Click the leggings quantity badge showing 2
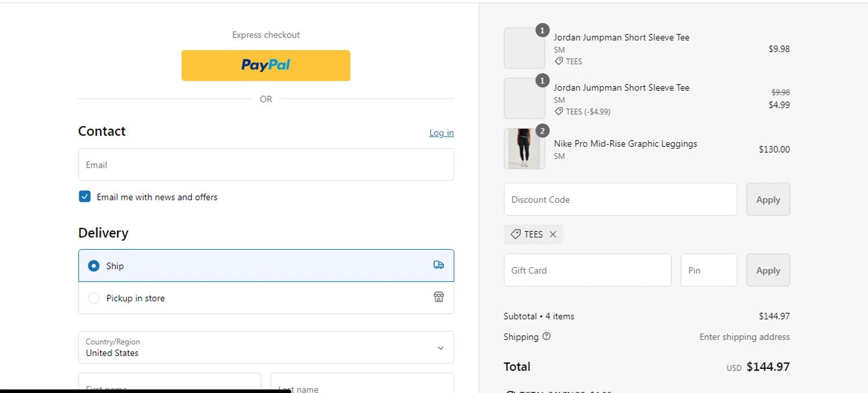 click(x=542, y=131)
